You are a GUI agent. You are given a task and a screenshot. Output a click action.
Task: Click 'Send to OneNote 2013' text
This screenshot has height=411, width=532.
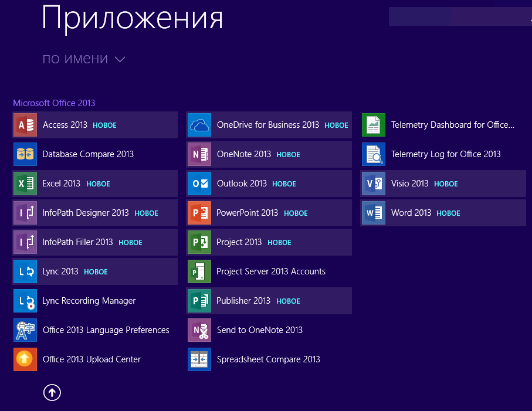[260, 330]
